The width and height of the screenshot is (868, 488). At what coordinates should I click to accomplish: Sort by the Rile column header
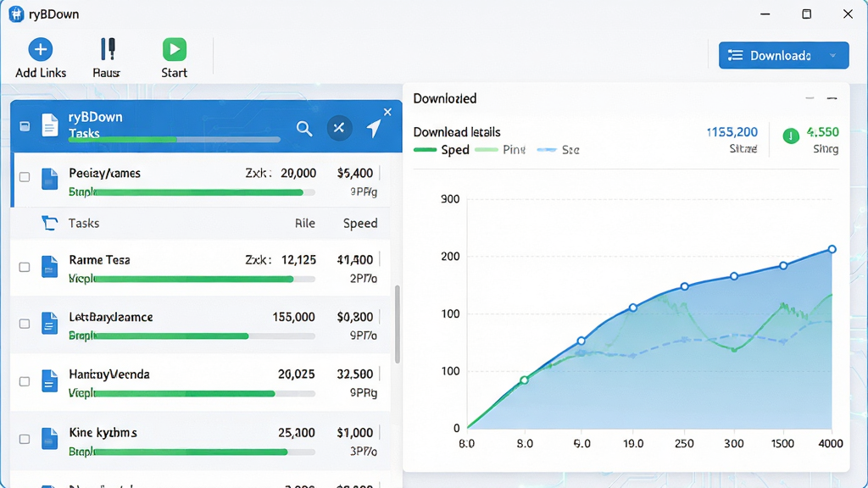tap(305, 223)
